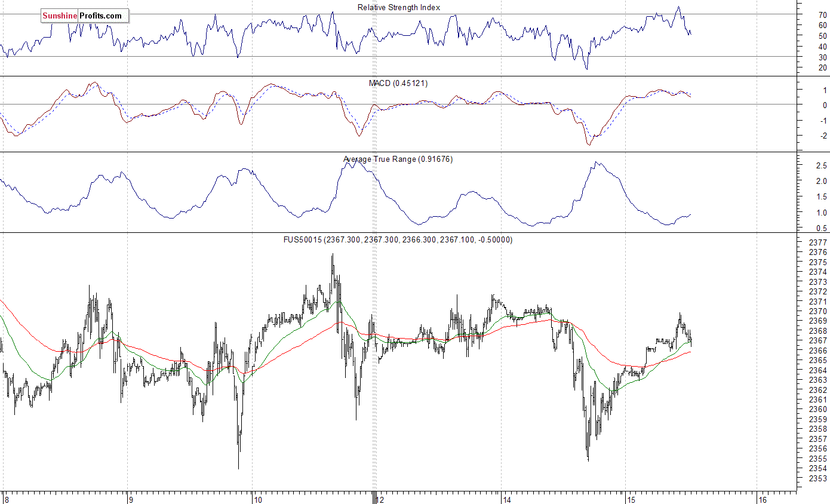830x504 pixels.
Task: Click the RSI 30 level label
Action: click(823, 57)
